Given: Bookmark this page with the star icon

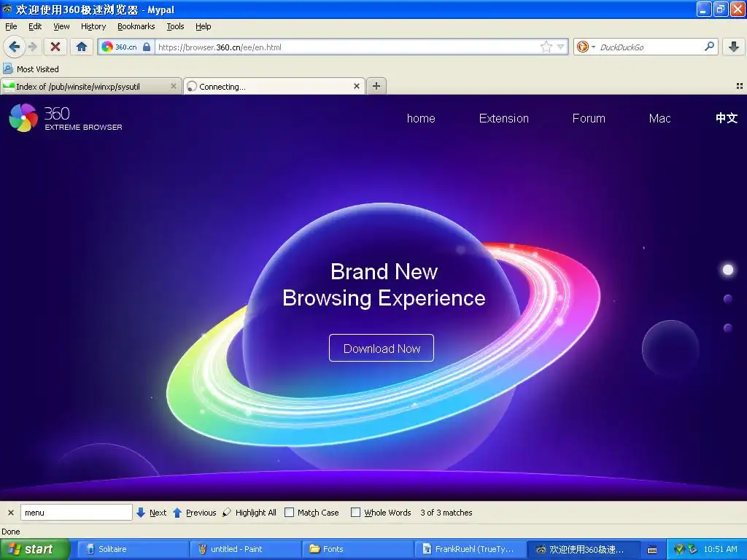Looking at the screenshot, I should click(546, 47).
